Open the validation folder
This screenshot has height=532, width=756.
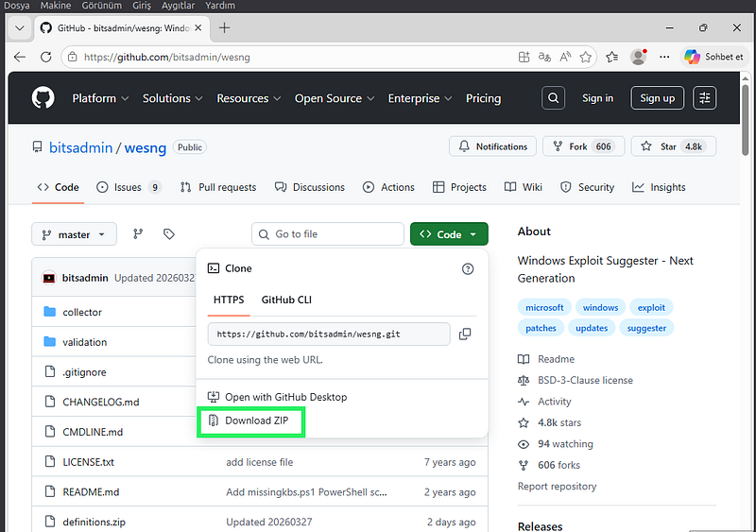coord(85,342)
